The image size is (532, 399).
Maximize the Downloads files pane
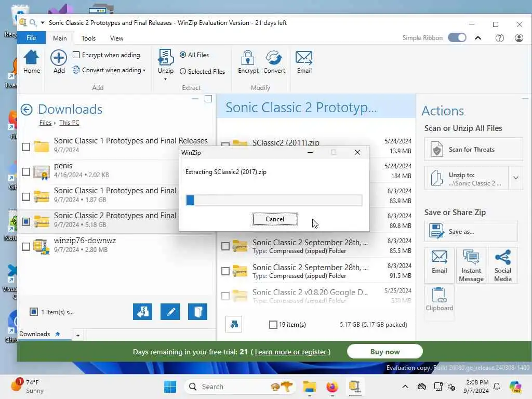(208, 99)
